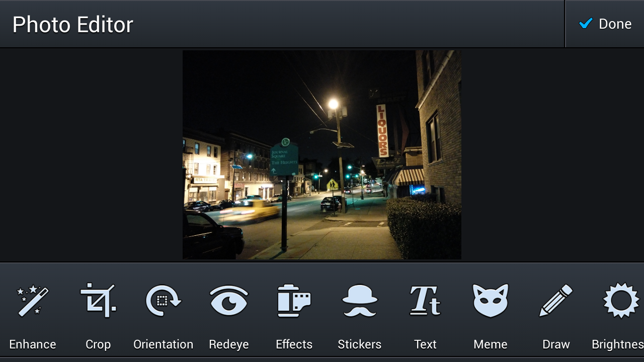Viewport: 644px width, 362px height.
Task: Open the Meme cat face icon
Action: [x=491, y=301]
